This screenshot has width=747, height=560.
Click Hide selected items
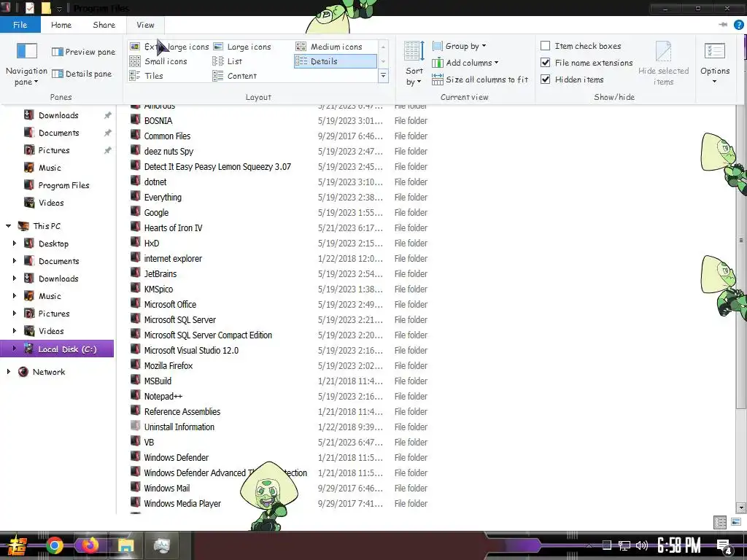tap(663, 64)
